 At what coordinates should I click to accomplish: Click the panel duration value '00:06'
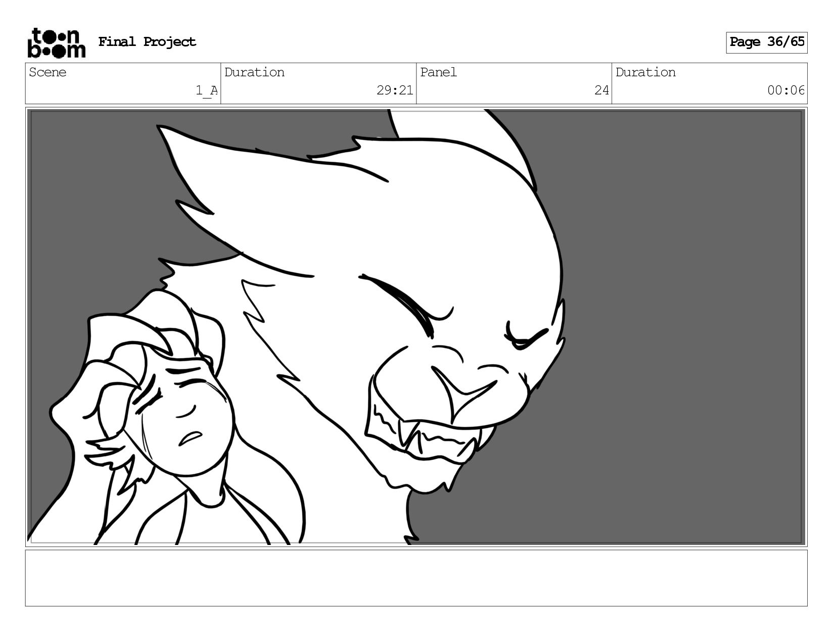[x=785, y=90]
